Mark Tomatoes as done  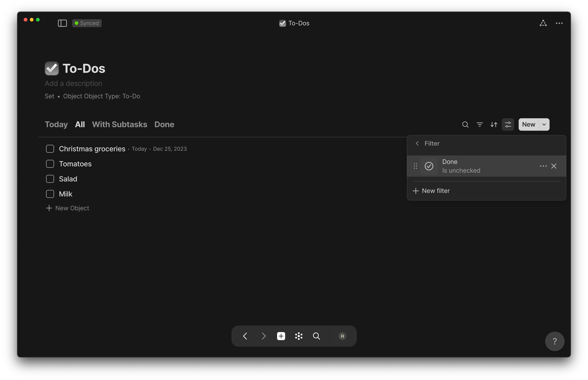tap(50, 164)
